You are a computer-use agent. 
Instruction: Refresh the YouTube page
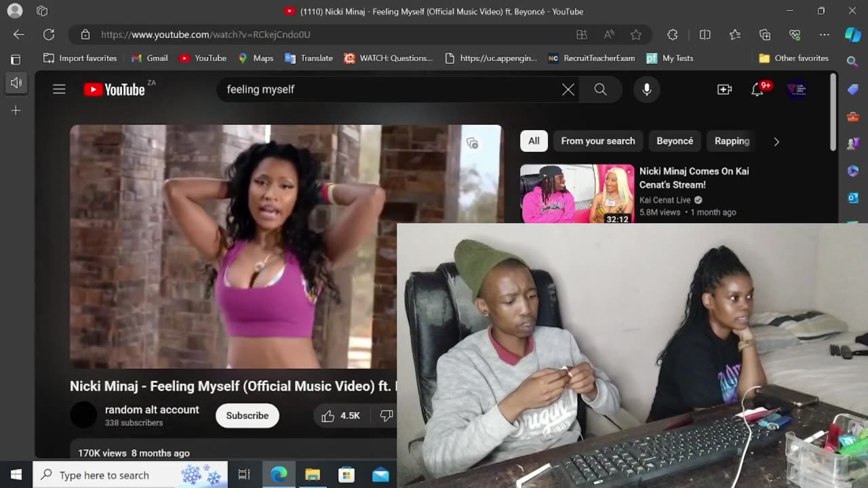[x=49, y=35]
